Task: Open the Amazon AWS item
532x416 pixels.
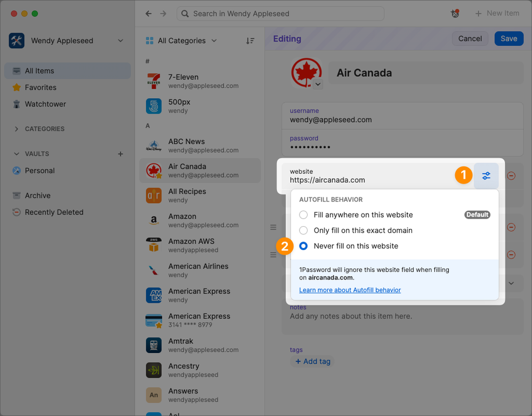Action: (x=200, y=245)
